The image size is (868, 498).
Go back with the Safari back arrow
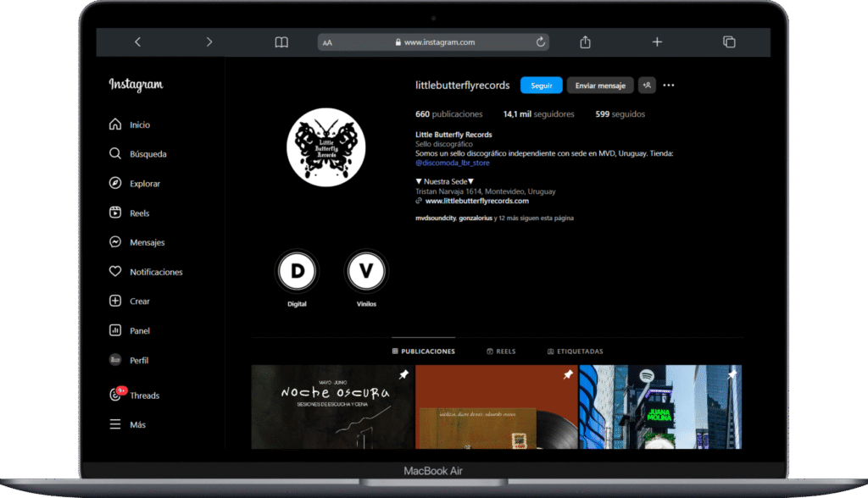click(138, 42)
